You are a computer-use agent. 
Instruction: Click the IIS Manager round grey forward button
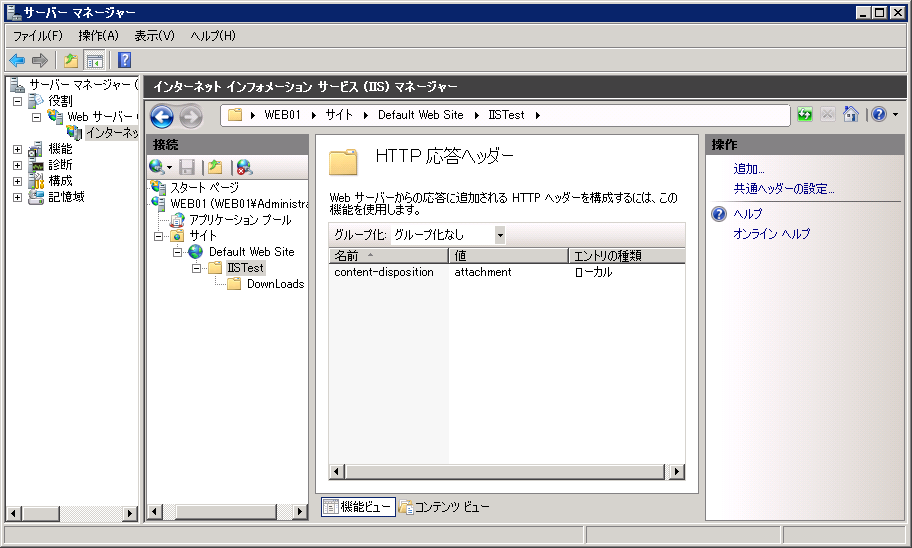(x=190, y=116)
